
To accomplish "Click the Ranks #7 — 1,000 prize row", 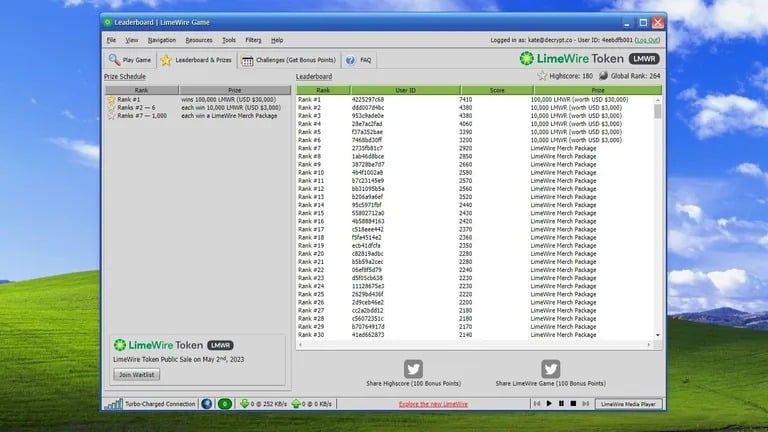I will (x=198, y=116).
